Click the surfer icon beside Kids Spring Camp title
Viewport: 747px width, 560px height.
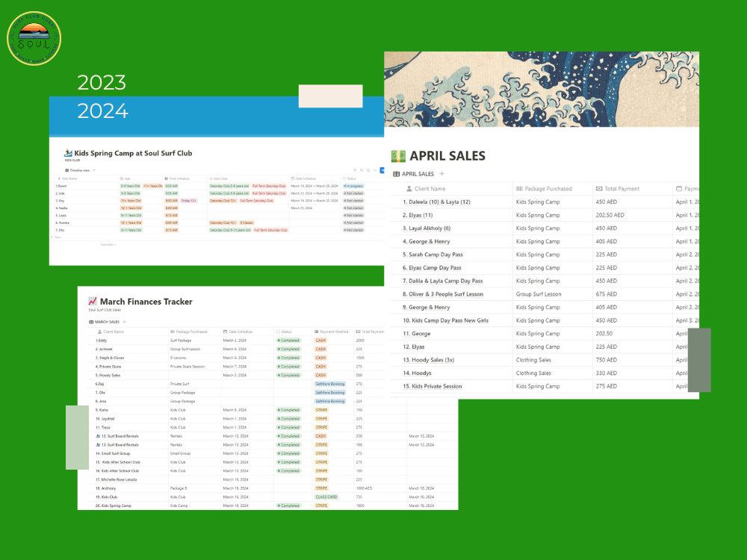(68, 153)
